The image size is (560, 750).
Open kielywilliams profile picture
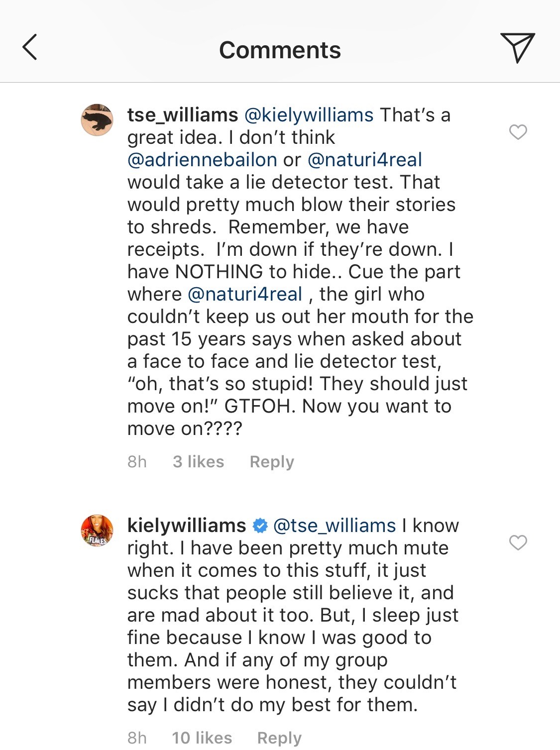coord(97,531)
